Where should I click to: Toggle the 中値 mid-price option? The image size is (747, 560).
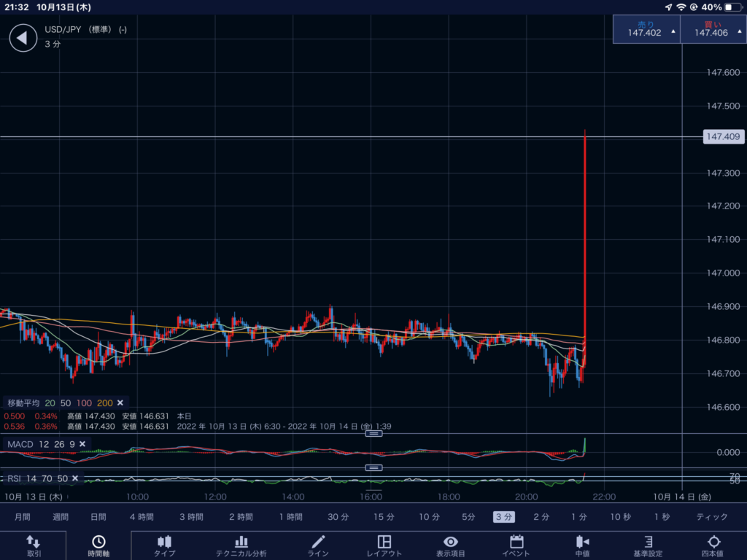(x=581, y=542)
